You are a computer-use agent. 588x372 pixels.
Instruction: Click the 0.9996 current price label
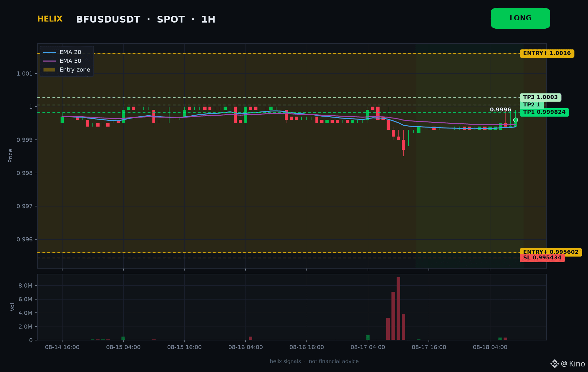point(500,110)
